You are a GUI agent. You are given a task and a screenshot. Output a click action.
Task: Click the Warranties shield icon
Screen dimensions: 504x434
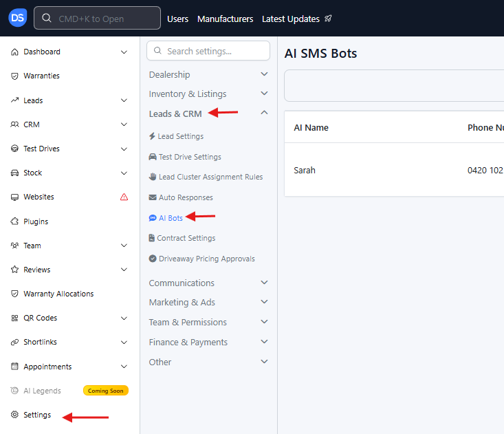tap(15, 76)
